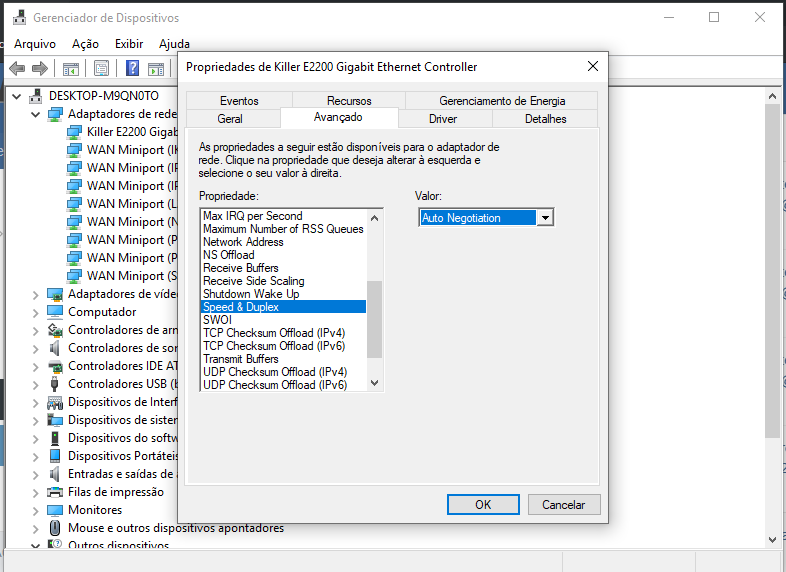This screenshot has height=572, width=786.
Task: Select the Killer E2200 adapter icon in tree
Action: point(74,132)
